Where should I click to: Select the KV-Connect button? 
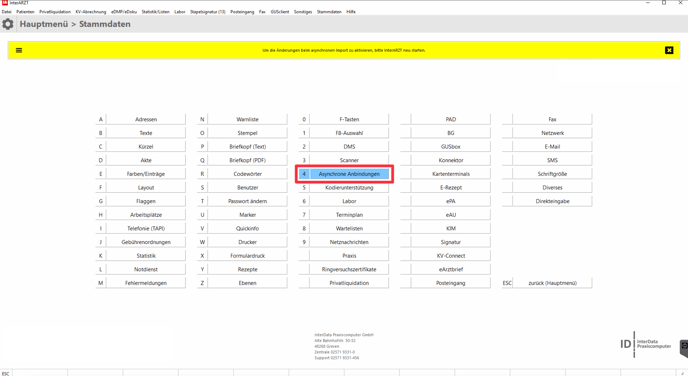pyautogui.click(x=451, y=255)
